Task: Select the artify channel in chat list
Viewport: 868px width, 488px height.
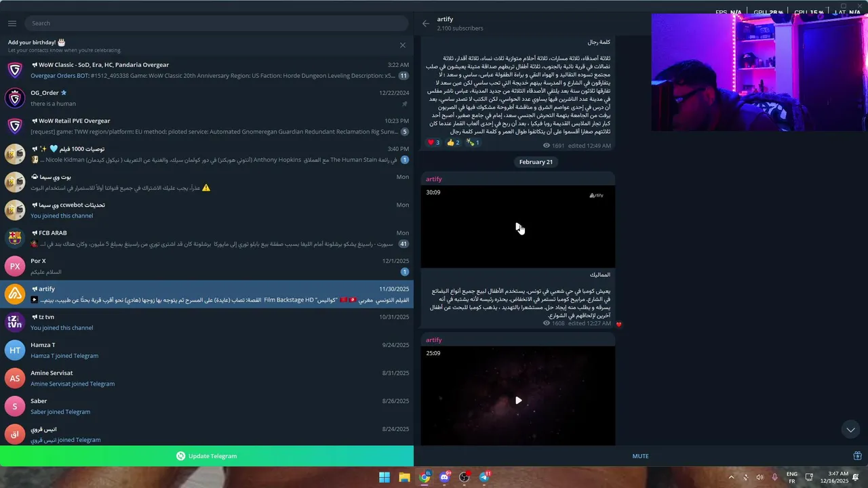Action: (x=207, y=294)
